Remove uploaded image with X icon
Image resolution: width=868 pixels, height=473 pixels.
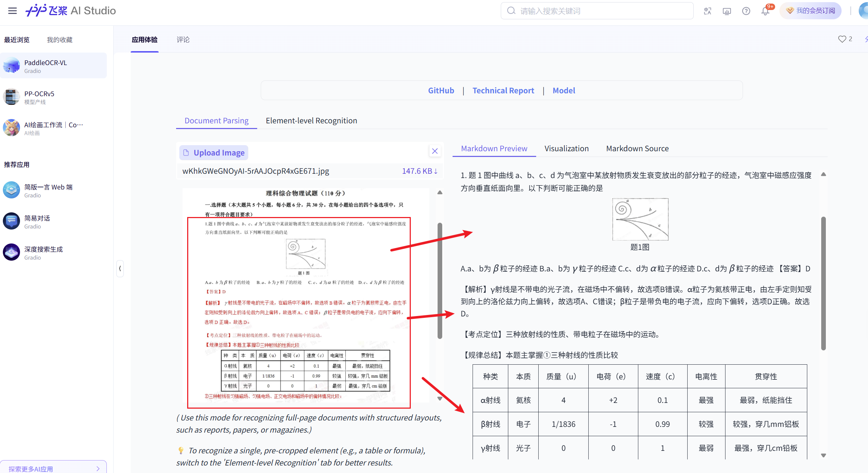(x=435, y=151)
